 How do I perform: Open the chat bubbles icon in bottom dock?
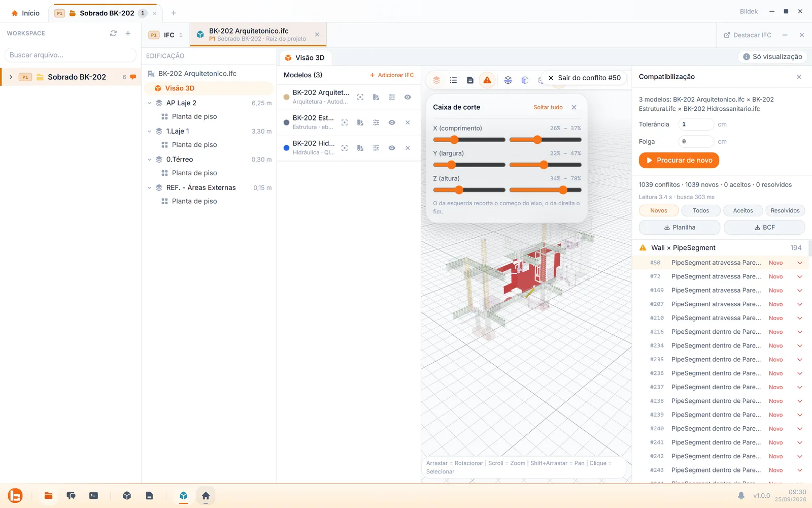click(x=71, y=495)
